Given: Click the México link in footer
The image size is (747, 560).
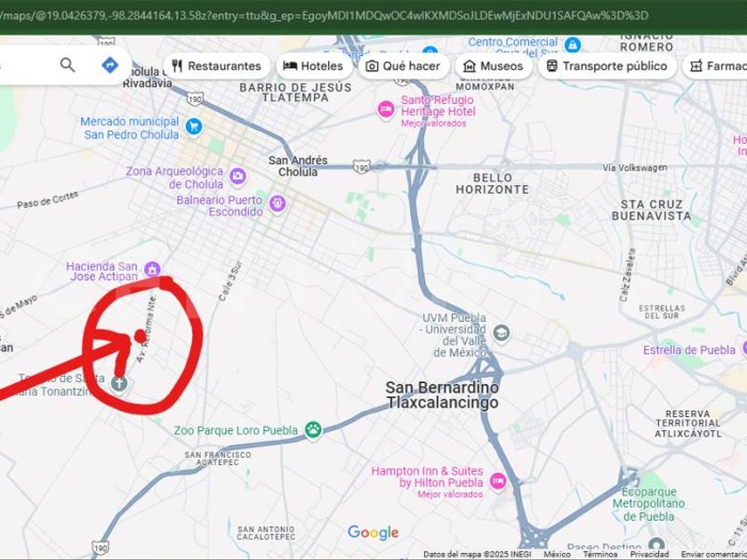Looking at the screenshot, I should point(557,555).
